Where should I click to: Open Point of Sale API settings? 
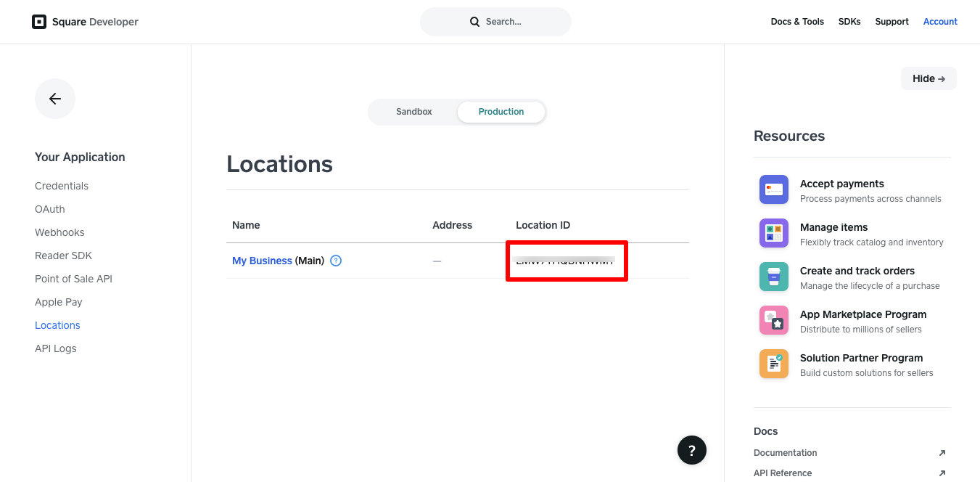pos(73,279)
